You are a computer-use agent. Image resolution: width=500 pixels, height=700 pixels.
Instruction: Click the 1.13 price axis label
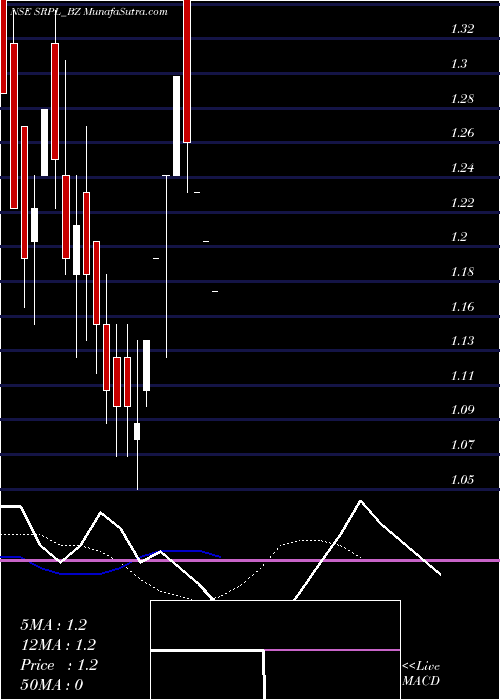pyautogui.click(x=462, y=341)
